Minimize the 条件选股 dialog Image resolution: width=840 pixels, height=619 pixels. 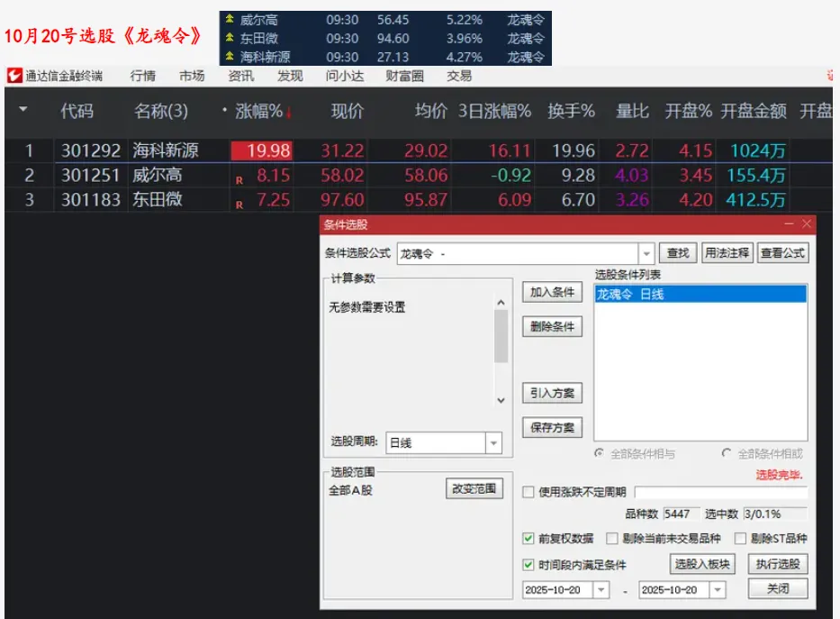tap(790, 224)
